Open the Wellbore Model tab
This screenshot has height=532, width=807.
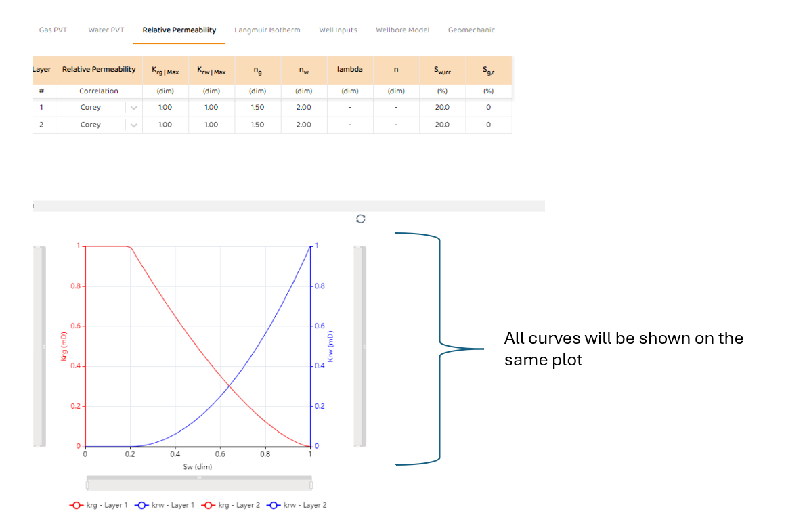(x=402, y=30)
